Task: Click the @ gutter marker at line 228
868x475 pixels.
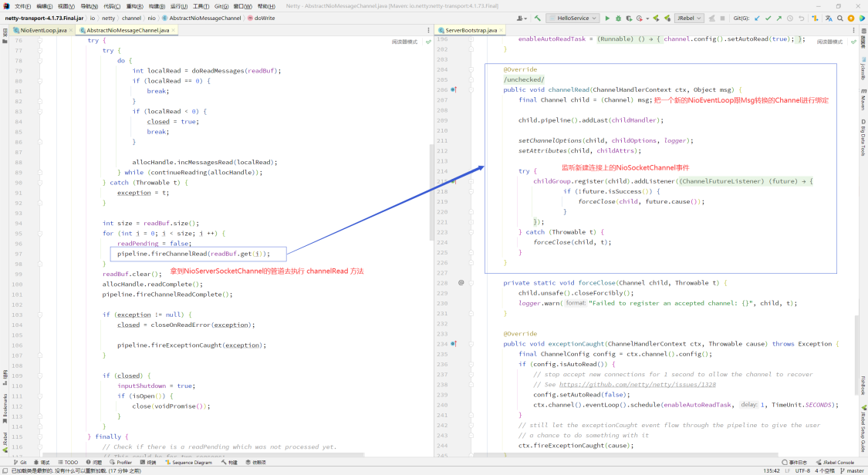Action: [x=461, y=282]
